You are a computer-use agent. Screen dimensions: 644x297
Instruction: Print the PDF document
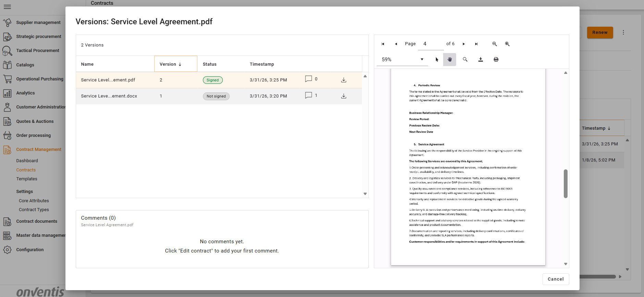496,60
